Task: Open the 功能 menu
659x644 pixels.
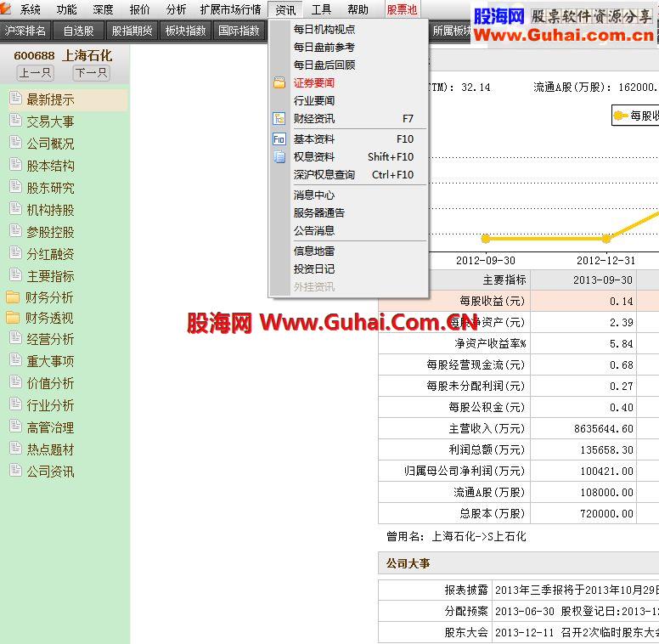Action: [67, 9]
